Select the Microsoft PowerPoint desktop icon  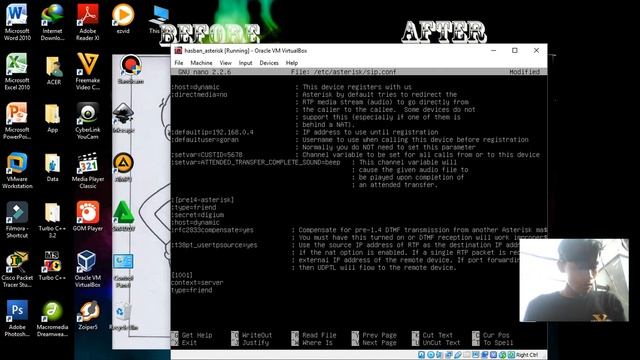click(17, 120)
